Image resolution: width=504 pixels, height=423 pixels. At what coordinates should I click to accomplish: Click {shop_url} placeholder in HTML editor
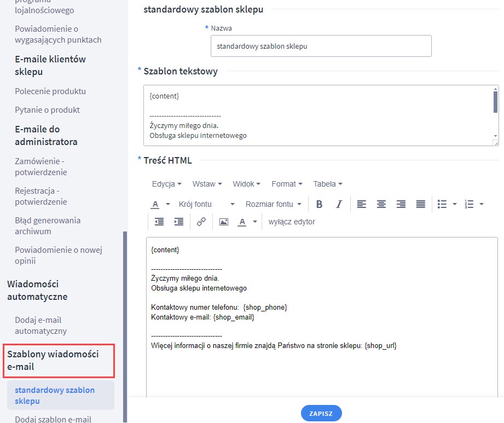380,345
